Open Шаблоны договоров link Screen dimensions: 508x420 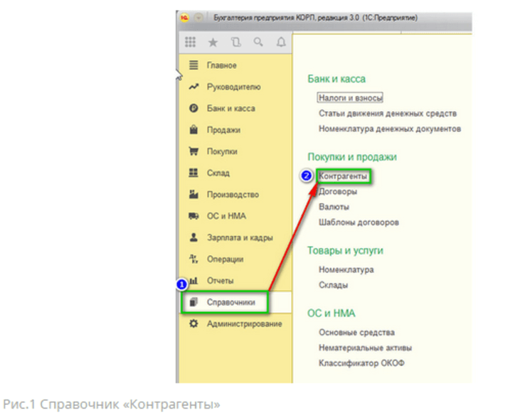359,222
